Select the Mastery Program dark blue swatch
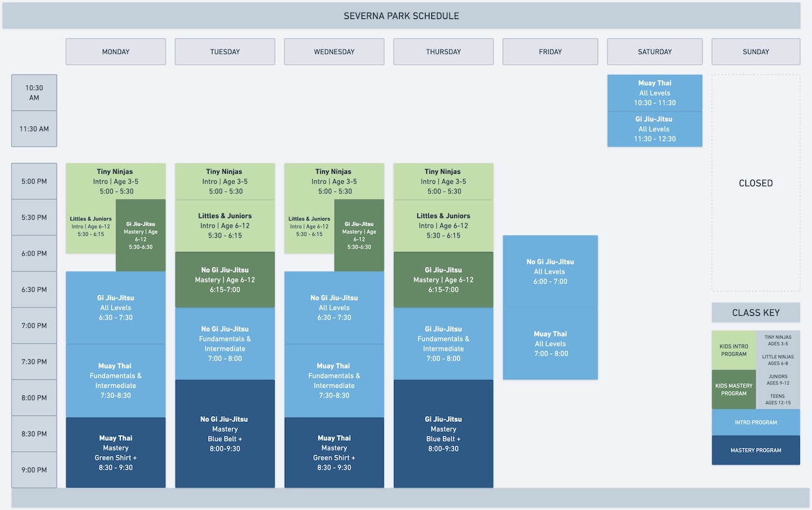Screen dimensions: 812x510 pos(756,450)
